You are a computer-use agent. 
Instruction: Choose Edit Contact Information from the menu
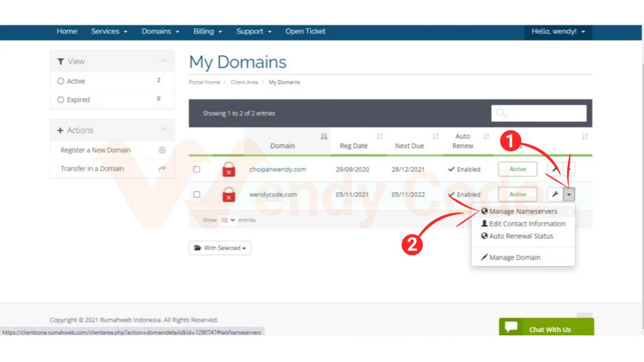click(523, 224)
